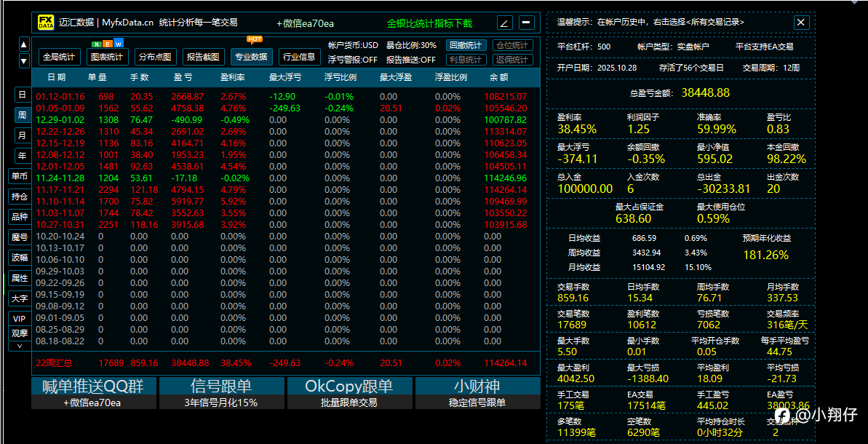
Task: Open 喊单推送QQ群 banner
Action: [94, 386]
